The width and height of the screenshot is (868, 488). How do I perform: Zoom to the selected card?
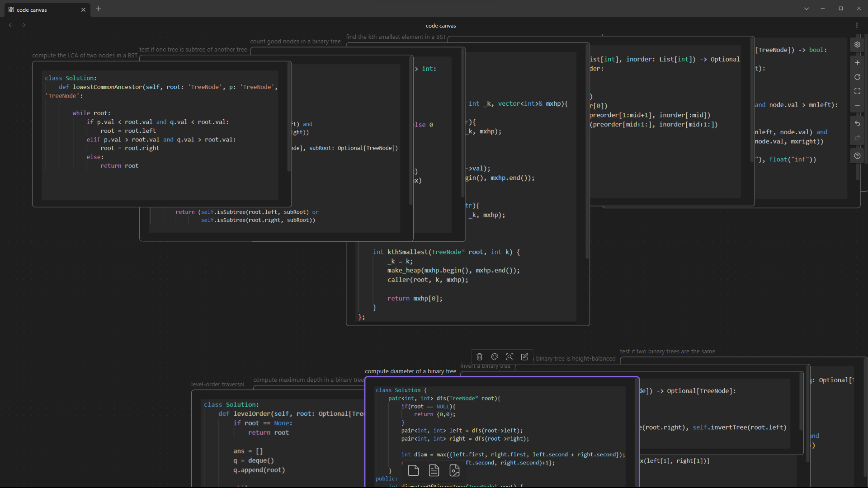(509, 357)
